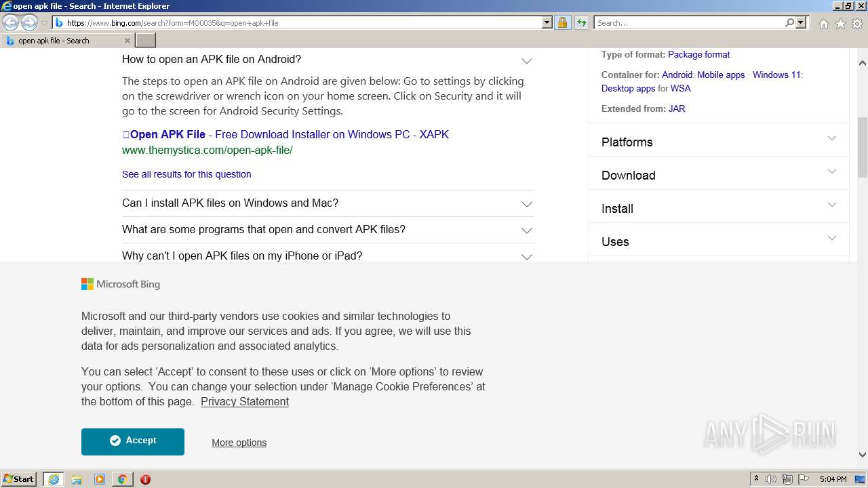Click 'More options' for cookies
Image resolution: width=868 pixels, height=488 pixels.
tap(239, 443)
